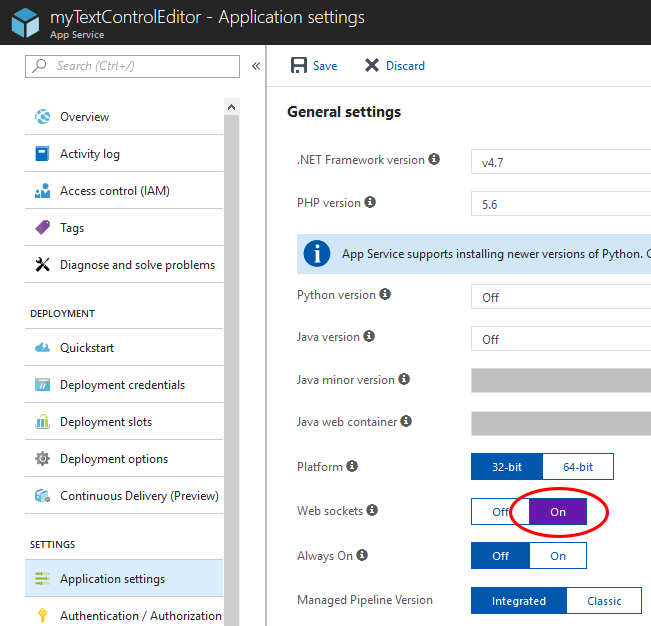Click the Activity log book icon
The height and width of the screenshot is (626, 651).
[42, 154]
